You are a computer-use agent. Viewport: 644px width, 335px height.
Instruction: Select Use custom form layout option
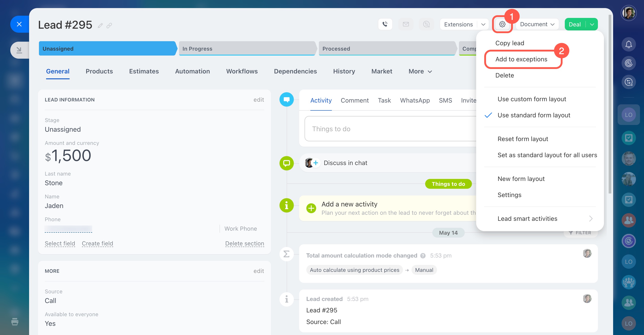coord(532,99)
